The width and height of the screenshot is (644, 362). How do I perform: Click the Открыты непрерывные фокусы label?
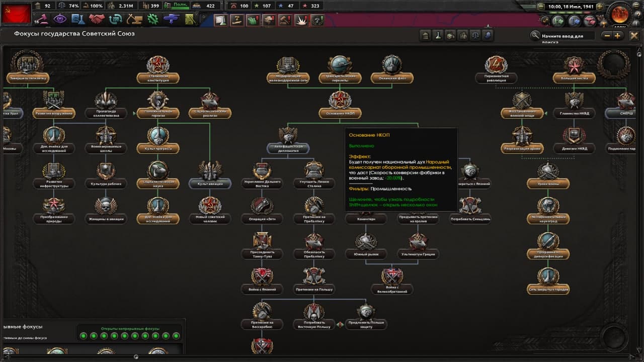[x=129, y=328]
